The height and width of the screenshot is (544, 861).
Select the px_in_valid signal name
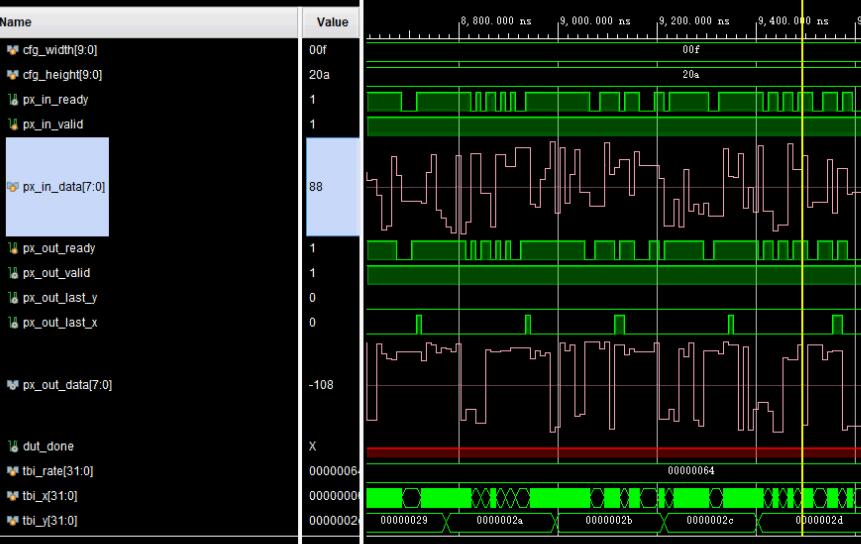(53, 125)
